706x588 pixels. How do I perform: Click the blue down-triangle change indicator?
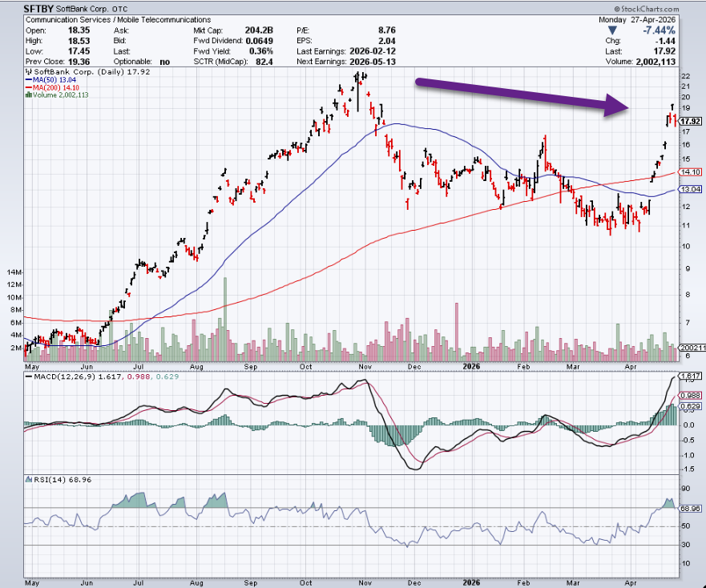pos(613,29)
